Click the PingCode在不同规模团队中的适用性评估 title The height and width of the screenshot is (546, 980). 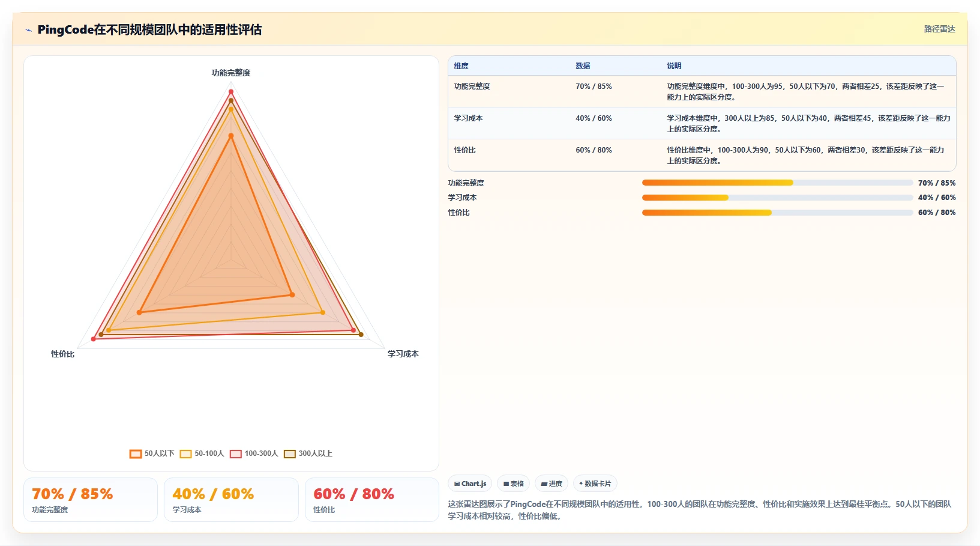tap(149, 29)
